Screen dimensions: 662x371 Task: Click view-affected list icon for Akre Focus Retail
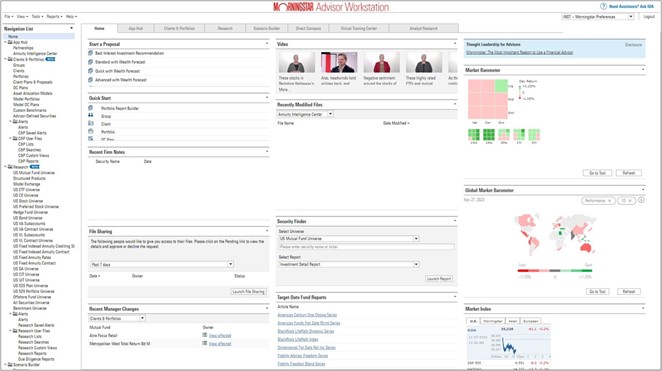205,335
